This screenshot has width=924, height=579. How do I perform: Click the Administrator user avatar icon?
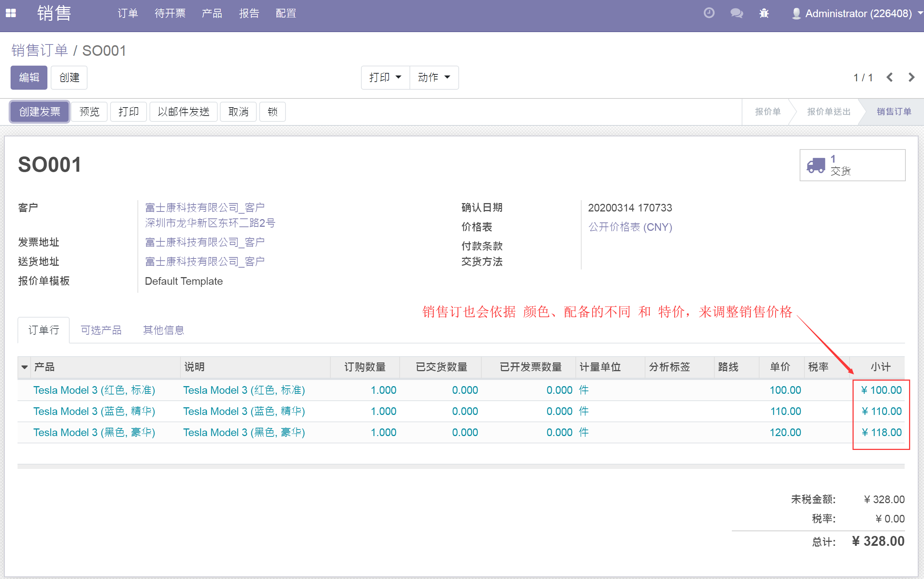coord(796,13)
